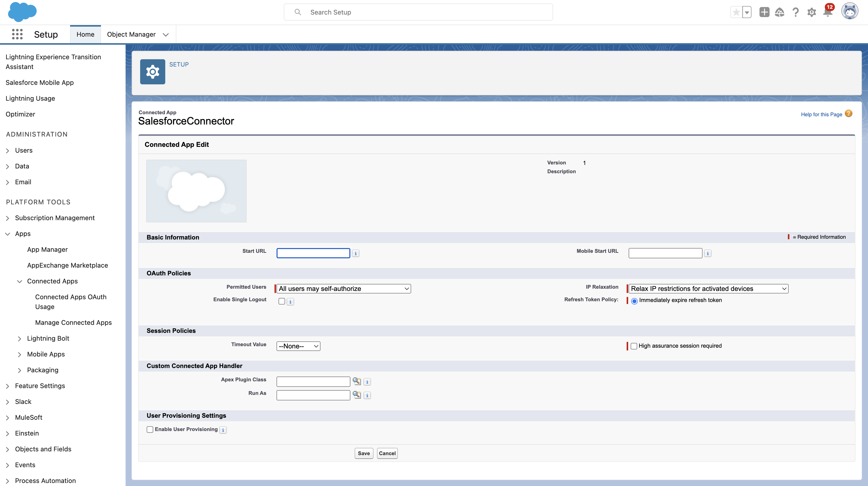Open the Setup gear menu icon
The height and width of the screenshot is (486, 868).
[x=811, y=13]
